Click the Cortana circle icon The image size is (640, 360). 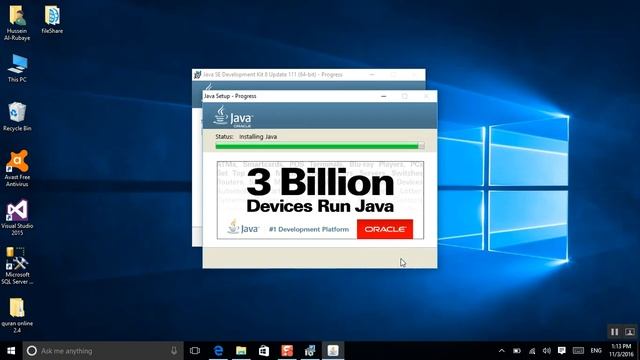pos(32,351)
